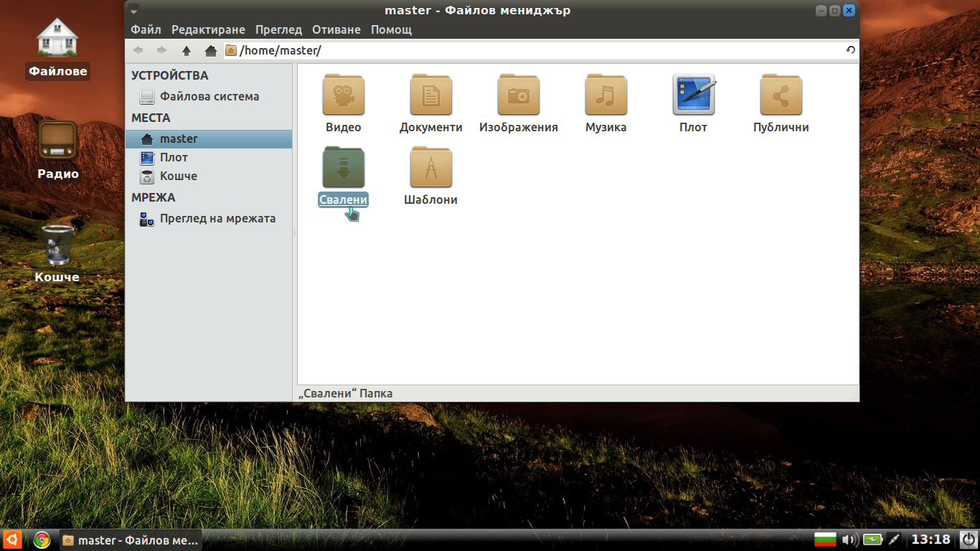Screen dimensions: 980x551
Task: Open the Файл menu
Action: click(x=146, y=30)
